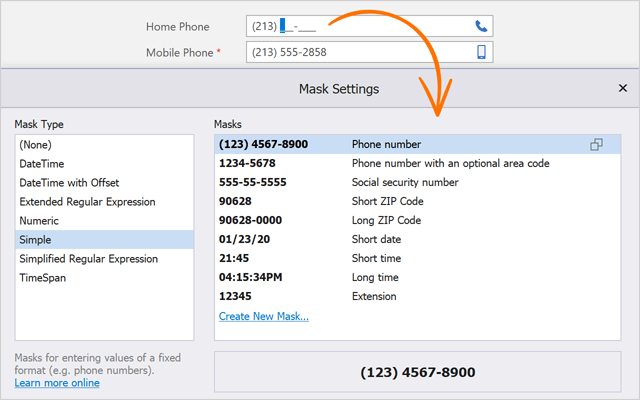640x400 pixels.
Task: Choose DateTime with Offset mask type
Action: (70, 183)
